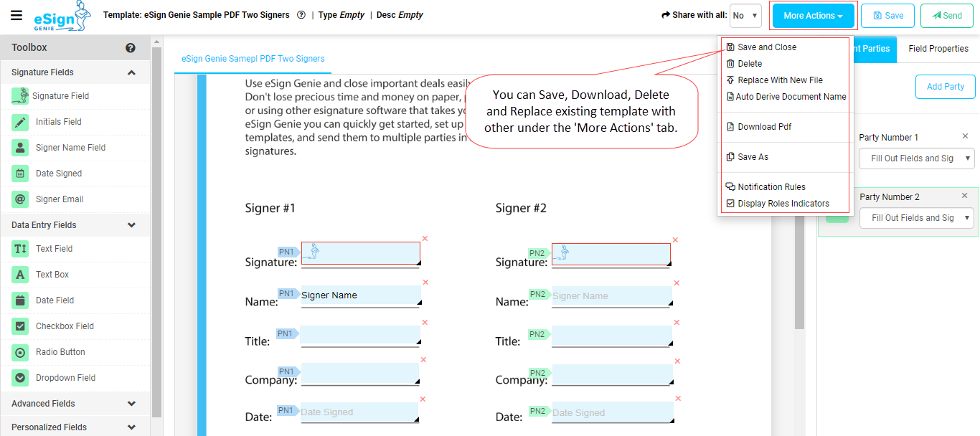This screenshot has height=436, width=980.
Task: Select the Date Field calendar icon
Action: pos(21,300)
